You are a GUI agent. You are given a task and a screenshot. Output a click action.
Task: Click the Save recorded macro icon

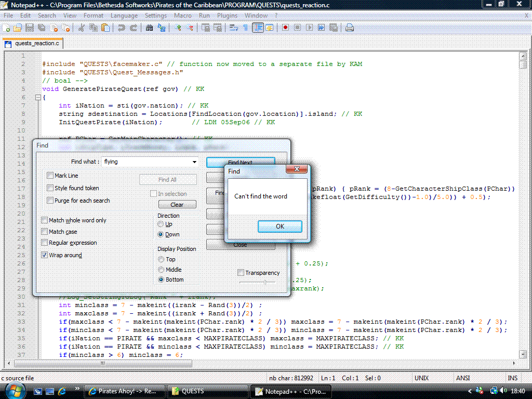(x=334, y=28)
